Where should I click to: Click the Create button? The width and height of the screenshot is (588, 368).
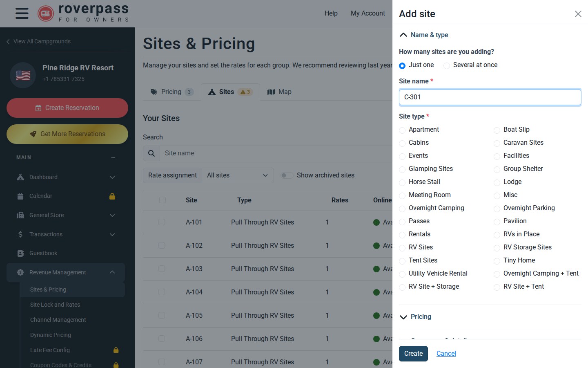tap(413, 354)
